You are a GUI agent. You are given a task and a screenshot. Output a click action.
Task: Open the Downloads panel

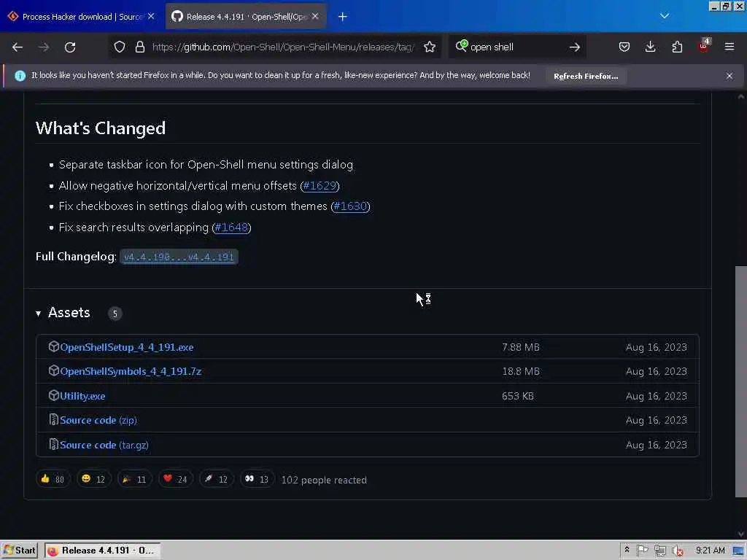pos(650,47)
